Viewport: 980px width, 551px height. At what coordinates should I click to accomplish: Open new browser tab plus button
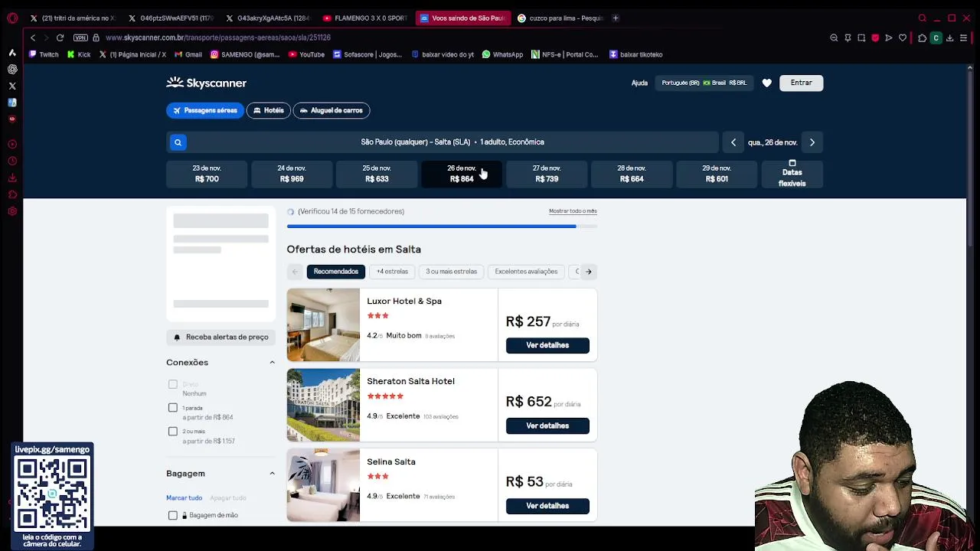pos(616,18)
